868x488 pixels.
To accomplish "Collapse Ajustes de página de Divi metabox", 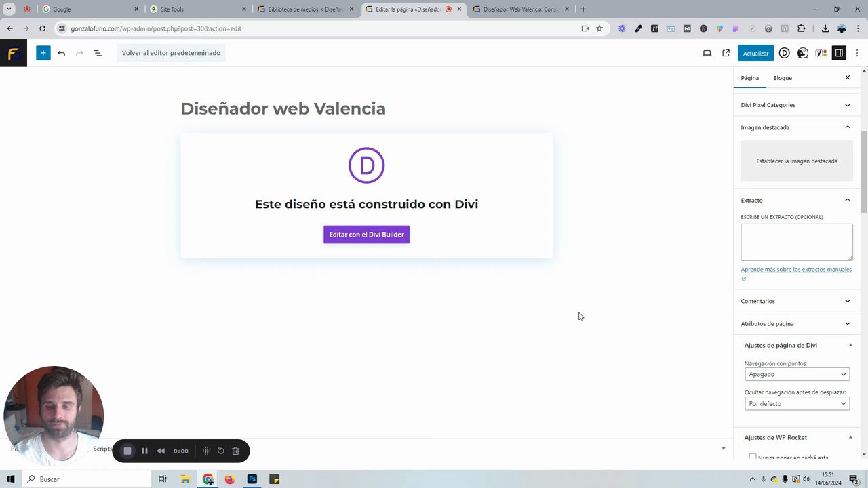I will point(850,346).
